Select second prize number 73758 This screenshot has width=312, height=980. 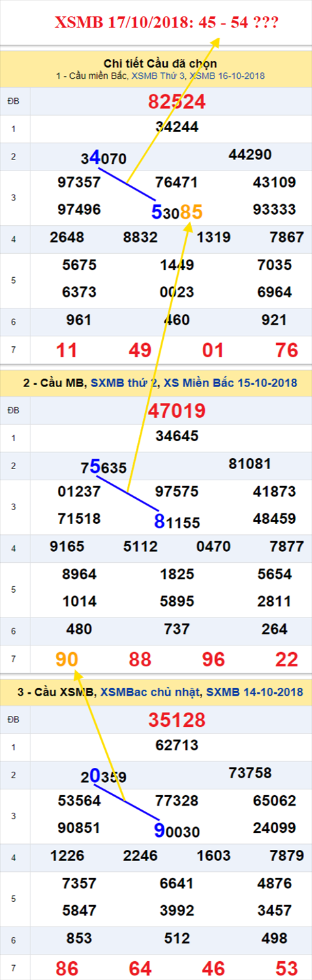point(250,773)
